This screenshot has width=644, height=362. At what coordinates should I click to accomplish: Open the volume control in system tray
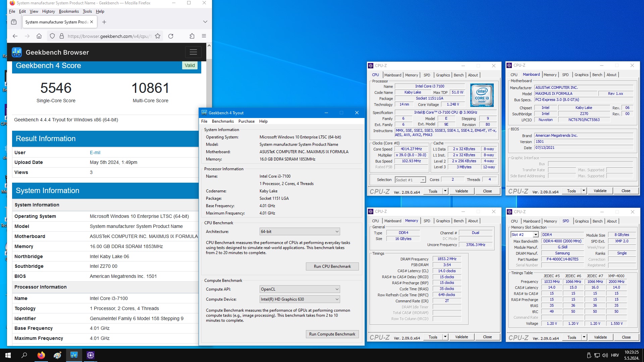tap(605, 355)
